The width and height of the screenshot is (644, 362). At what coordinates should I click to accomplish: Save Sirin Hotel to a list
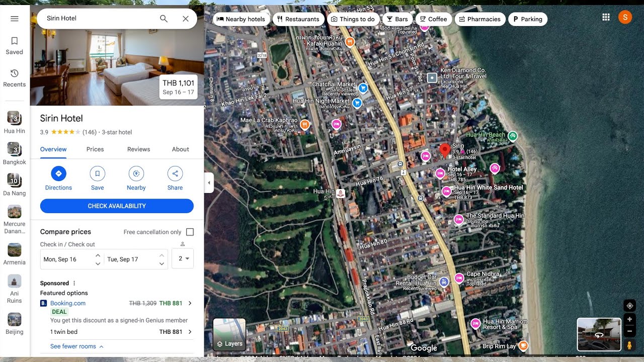pos(98,178)
